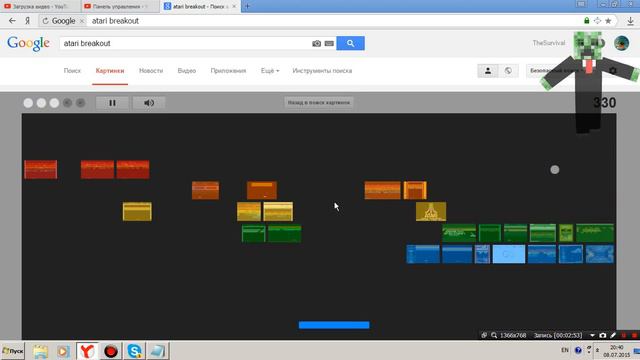640x360 pixels.
Task: Open search by image camera icon
Action: 316,43
